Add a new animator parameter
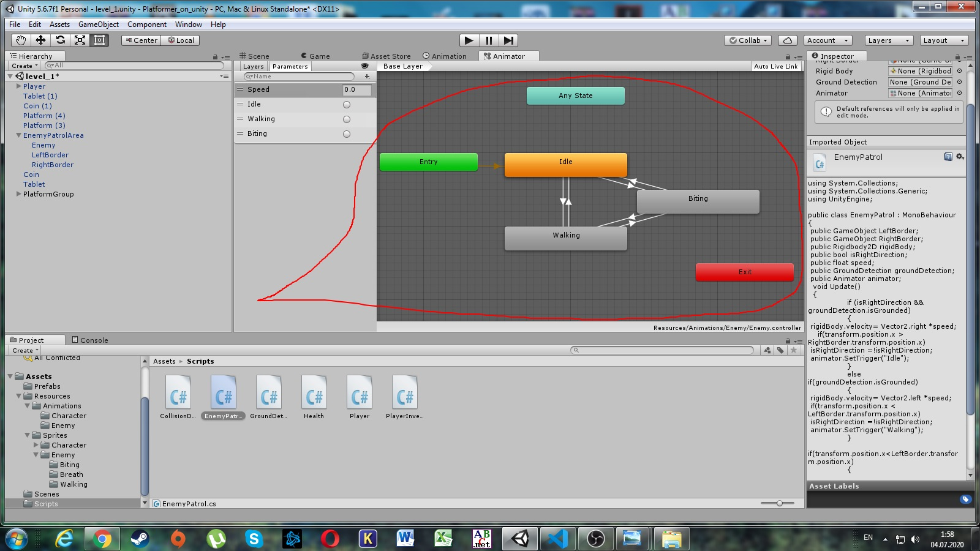Image resolution: width=980 pixels, height=551 pixels. pyautogui.click(x=367, y=77)
